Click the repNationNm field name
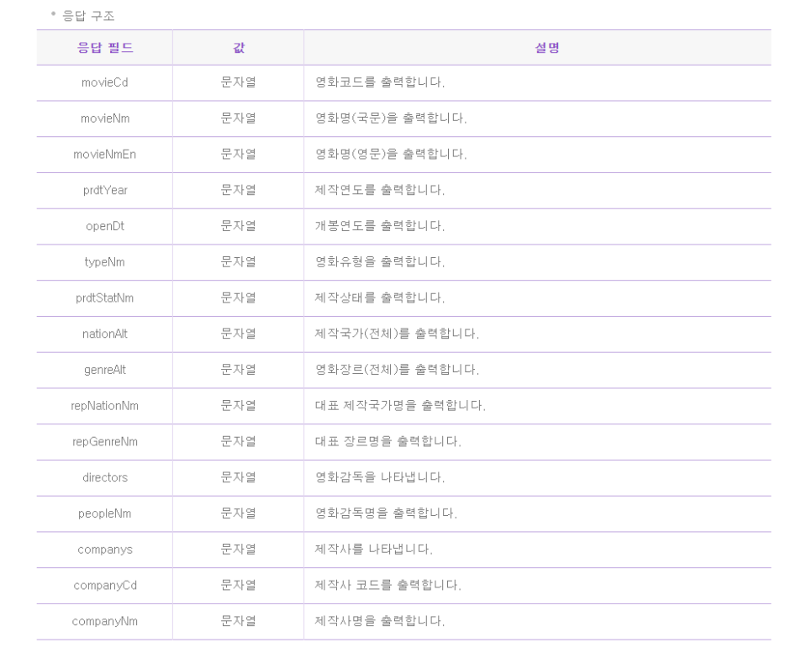The height and width of the screenshot is (658, 812). click(104, 406)
